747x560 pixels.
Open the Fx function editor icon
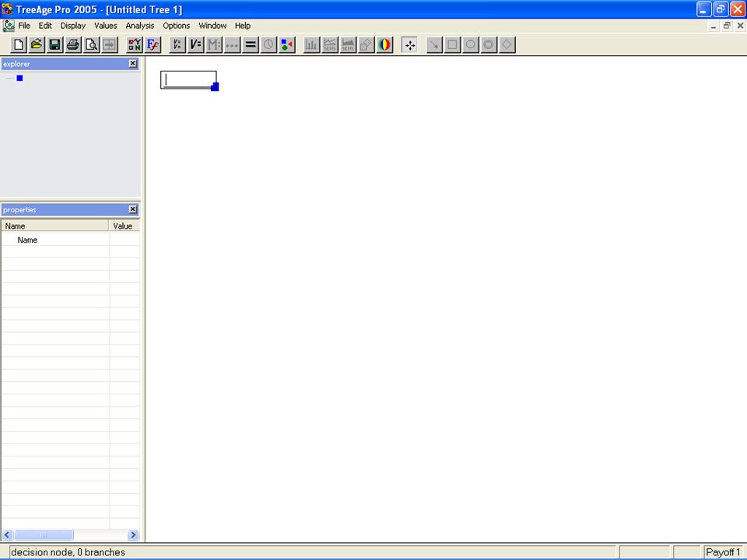point(153,45)
